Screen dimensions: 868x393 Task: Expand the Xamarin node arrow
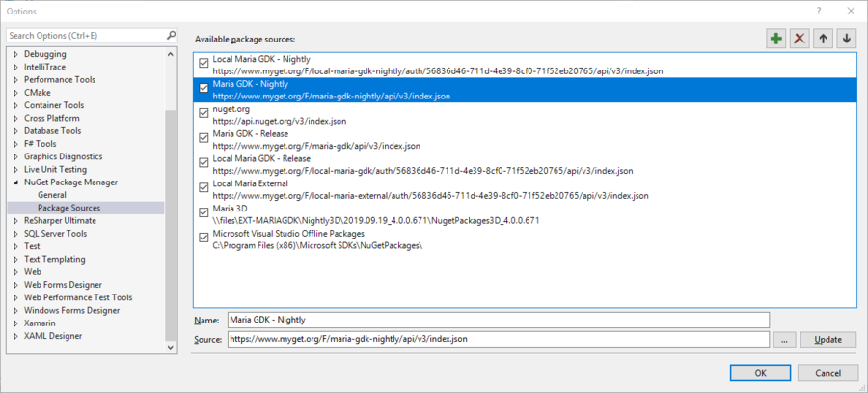point(15,323)
